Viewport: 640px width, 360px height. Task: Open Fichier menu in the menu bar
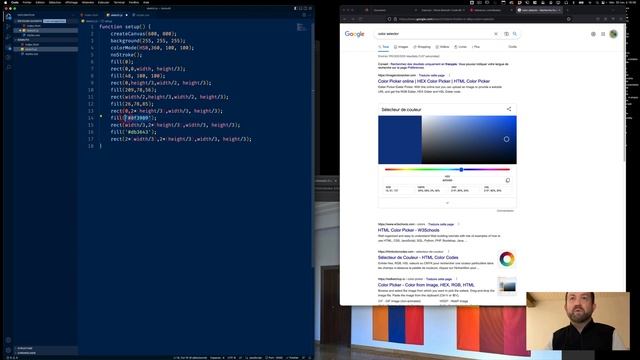[27, 2]
